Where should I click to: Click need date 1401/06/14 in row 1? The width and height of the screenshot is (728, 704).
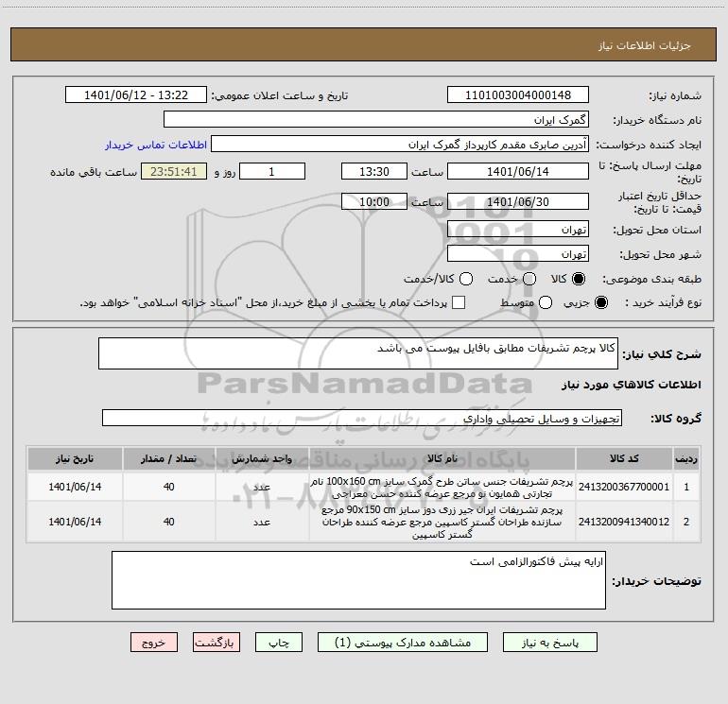point(75,487)
